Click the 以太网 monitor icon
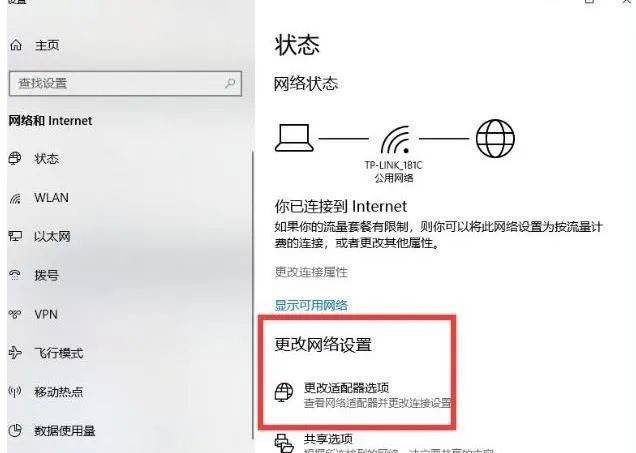Screen dimensions: 636x453 [15, 236]
